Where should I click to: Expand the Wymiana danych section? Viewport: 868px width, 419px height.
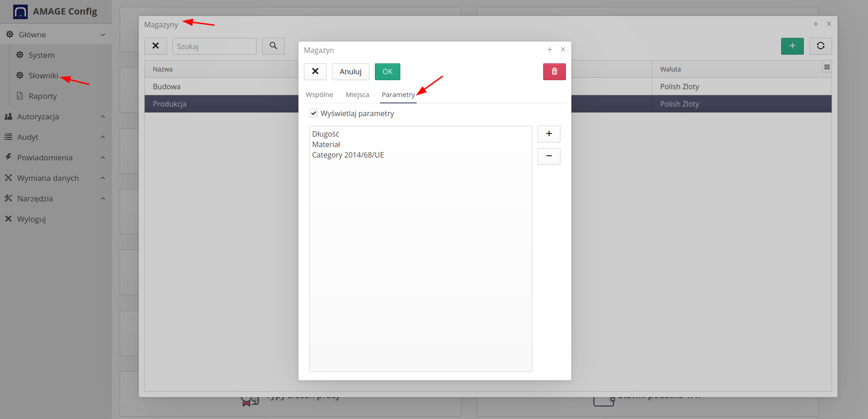(55, 178)
